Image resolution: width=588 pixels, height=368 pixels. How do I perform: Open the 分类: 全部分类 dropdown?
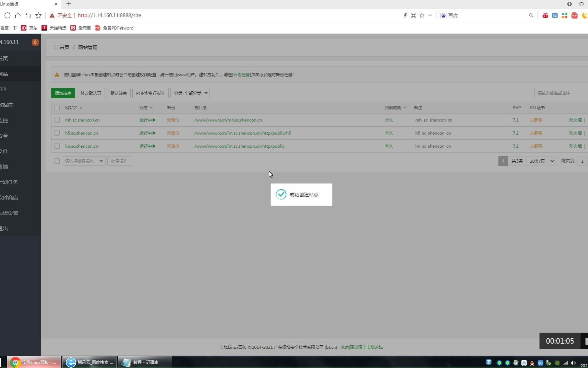(190, 93)
